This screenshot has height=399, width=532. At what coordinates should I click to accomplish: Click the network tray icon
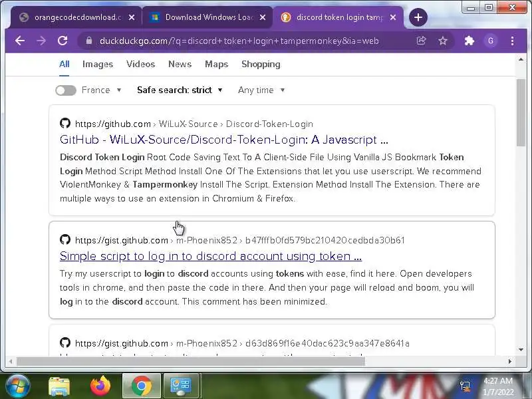465,386
